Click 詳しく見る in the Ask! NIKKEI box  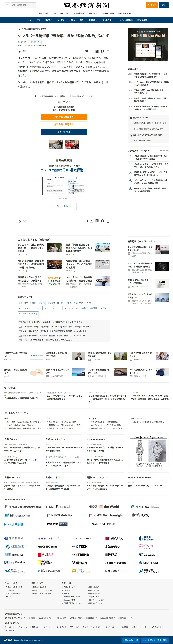pos(64,206)
